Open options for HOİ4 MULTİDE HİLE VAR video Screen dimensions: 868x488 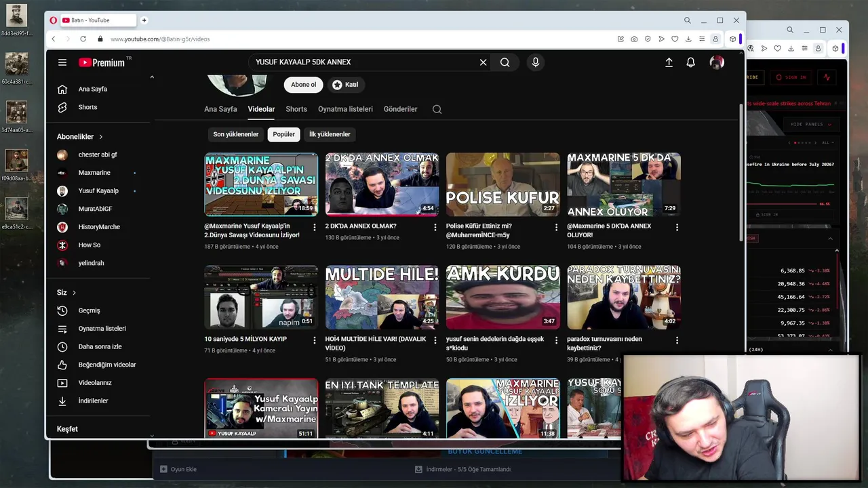coord(435,340)
